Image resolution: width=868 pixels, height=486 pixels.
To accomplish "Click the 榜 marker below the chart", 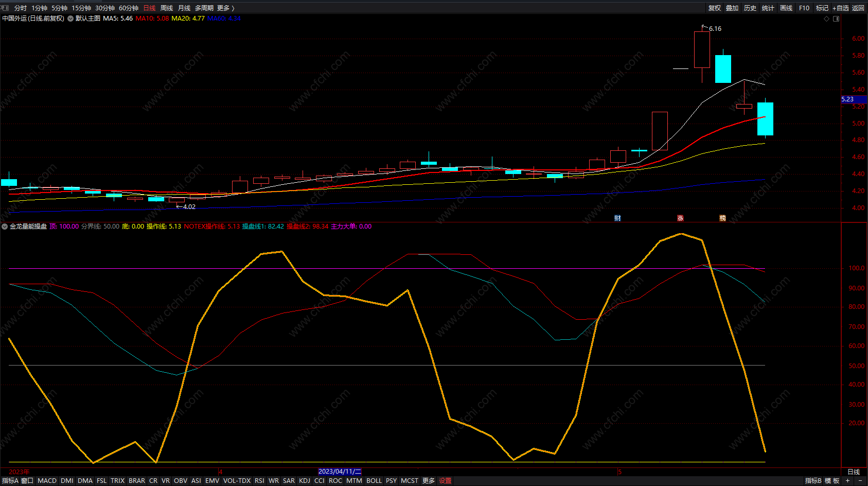I will click(722, 218).
